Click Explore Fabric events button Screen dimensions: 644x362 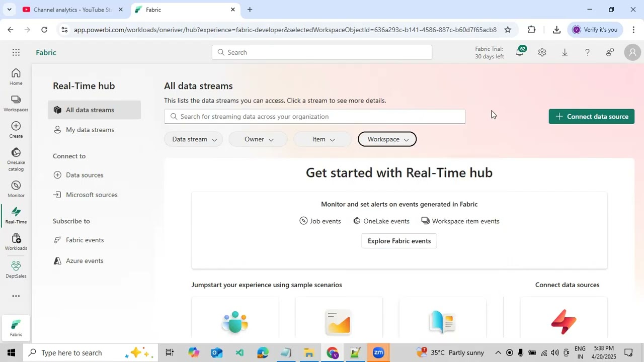(x=399, y=241)
